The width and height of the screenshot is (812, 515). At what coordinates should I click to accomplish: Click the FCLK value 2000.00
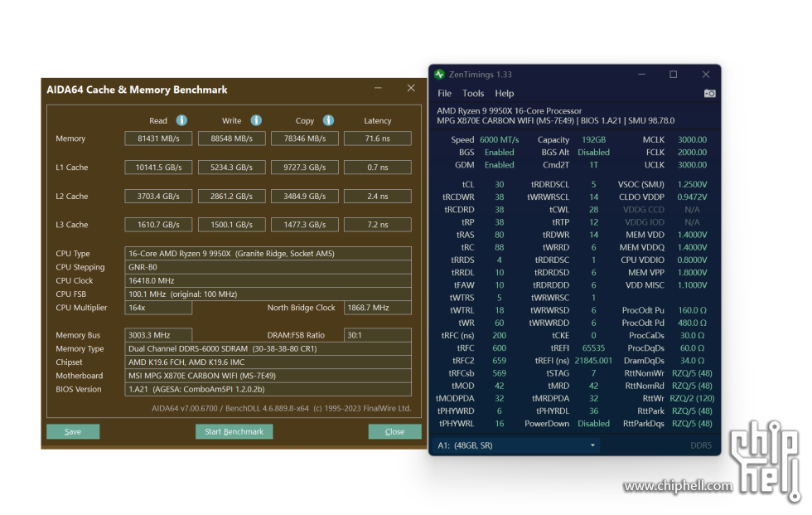tap(693, 153)
